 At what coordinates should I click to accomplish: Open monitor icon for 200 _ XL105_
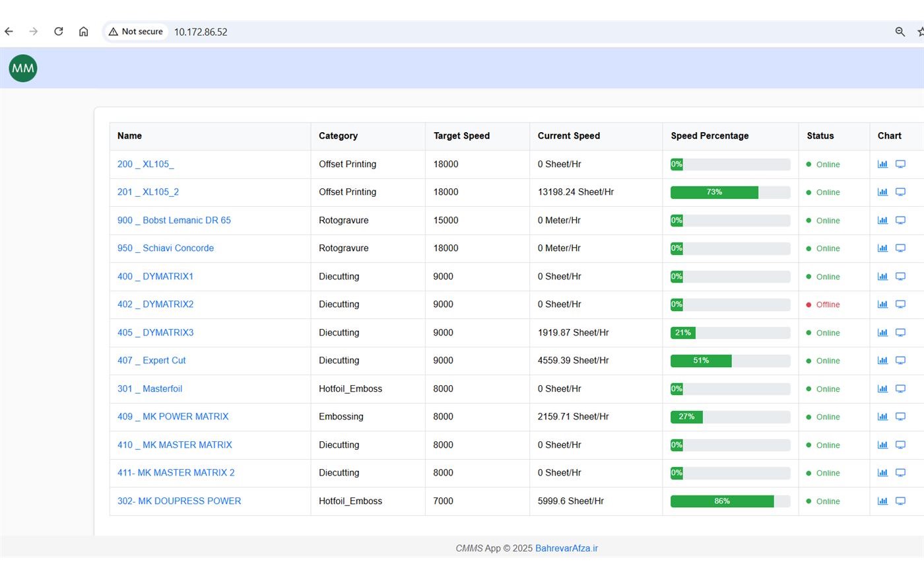click(900, 164)
